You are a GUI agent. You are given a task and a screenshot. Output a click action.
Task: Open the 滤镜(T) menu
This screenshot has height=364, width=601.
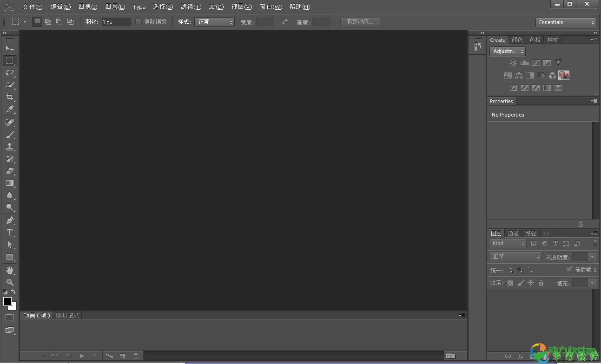(191, 7)
